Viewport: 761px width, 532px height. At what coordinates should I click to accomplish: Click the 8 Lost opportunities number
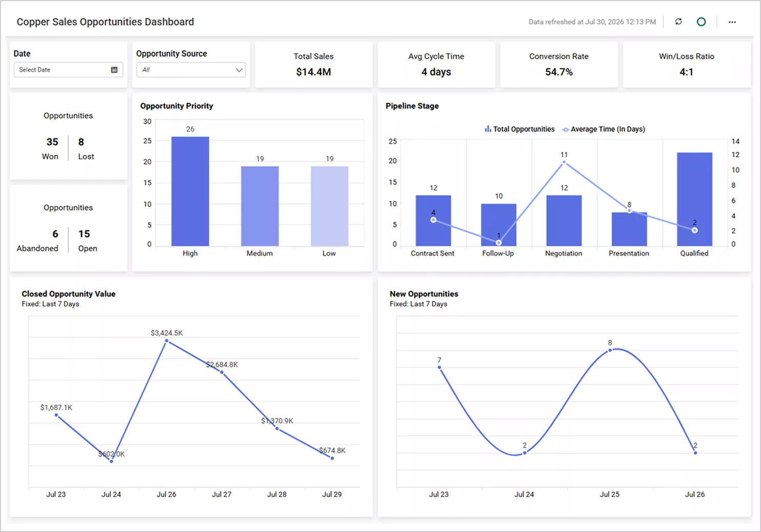pyautogui.click(x=81, y=142)
